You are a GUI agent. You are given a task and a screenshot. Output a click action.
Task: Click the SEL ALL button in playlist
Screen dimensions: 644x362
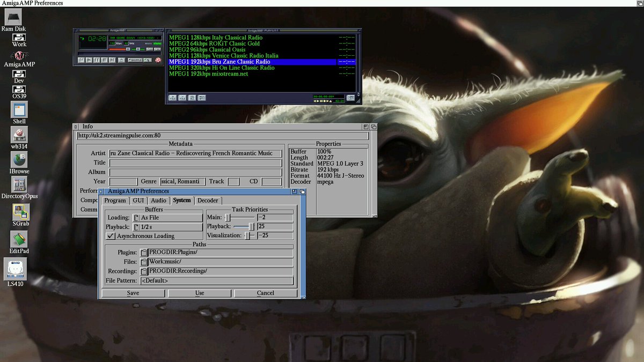click(192, 98)
